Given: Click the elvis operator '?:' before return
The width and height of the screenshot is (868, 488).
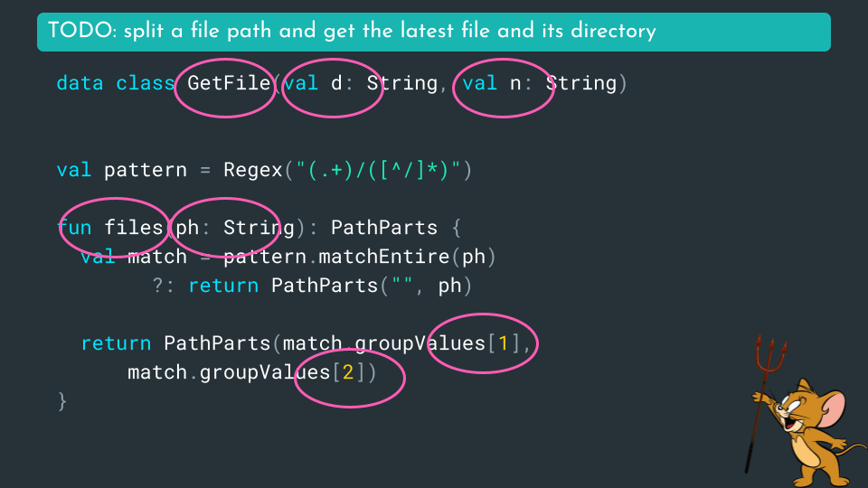Looking at the screenshot, I should pyautogui.click(x=163, y=286).
